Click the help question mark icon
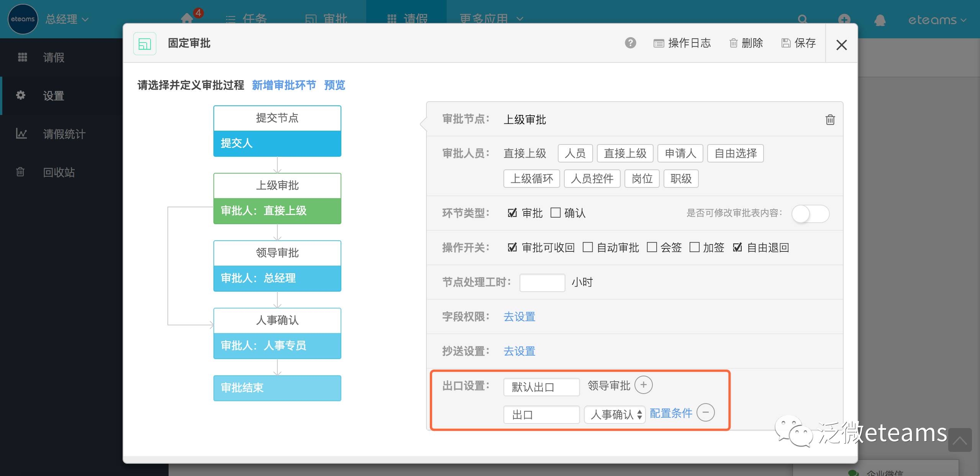The height and width of the screenshot is (476, 980). coord(630,43)
